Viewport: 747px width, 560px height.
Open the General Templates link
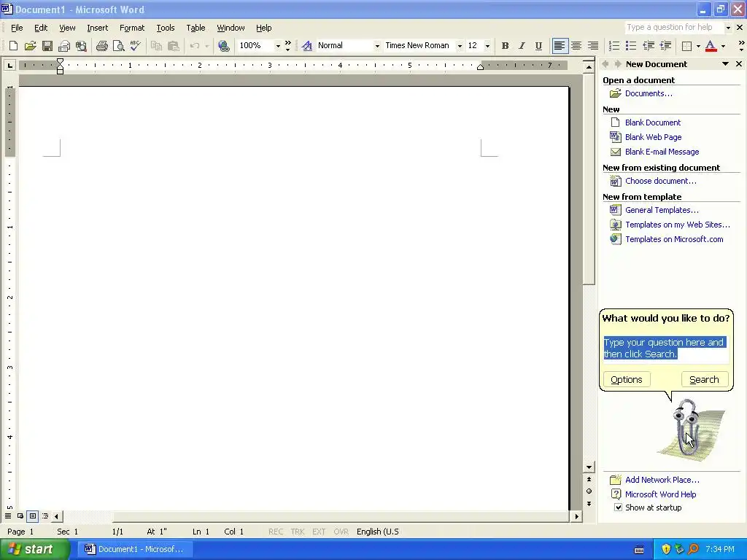pos(662,210)
